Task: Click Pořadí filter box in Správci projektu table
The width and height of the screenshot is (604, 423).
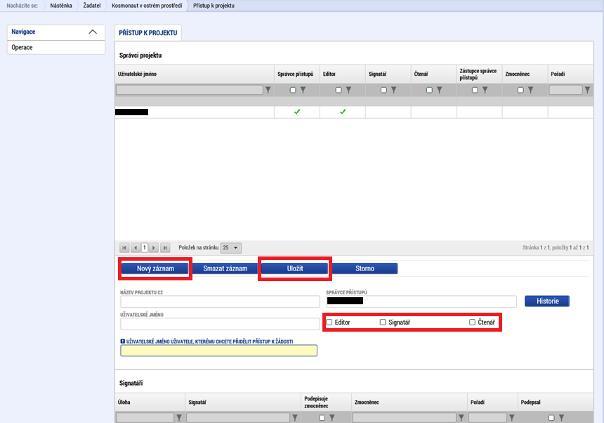Action: click(566, 90)
